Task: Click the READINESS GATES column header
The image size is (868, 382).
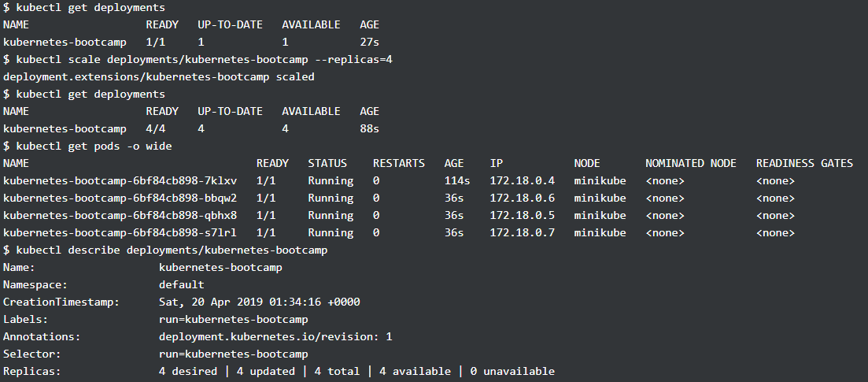Action: pyautogui.click(x=804, y=163)
